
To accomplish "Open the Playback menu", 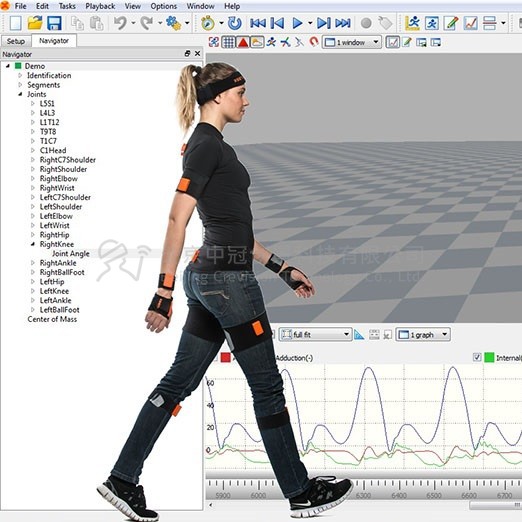I will tap(100, 6).
